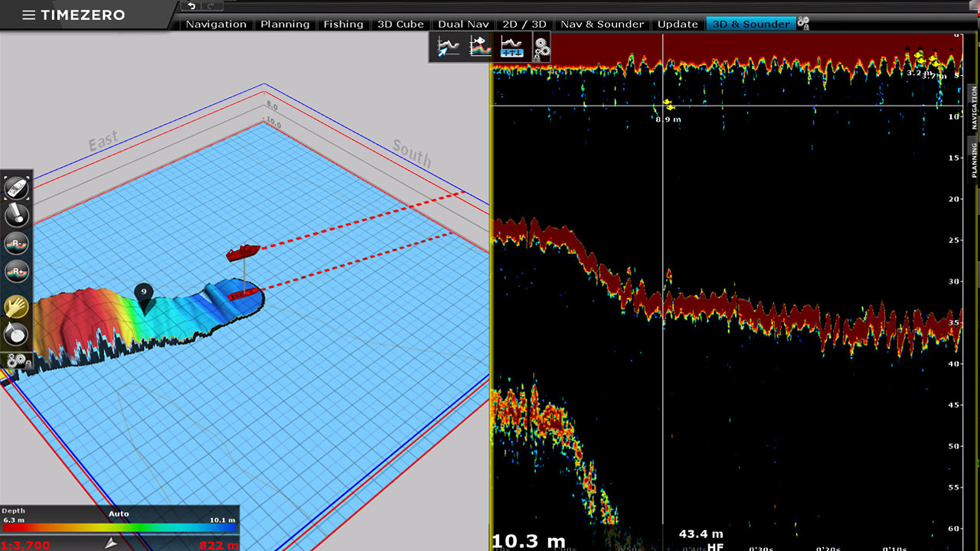
Task: Toggle the sounder adjustment sliders icon
Action: point(511,47)
